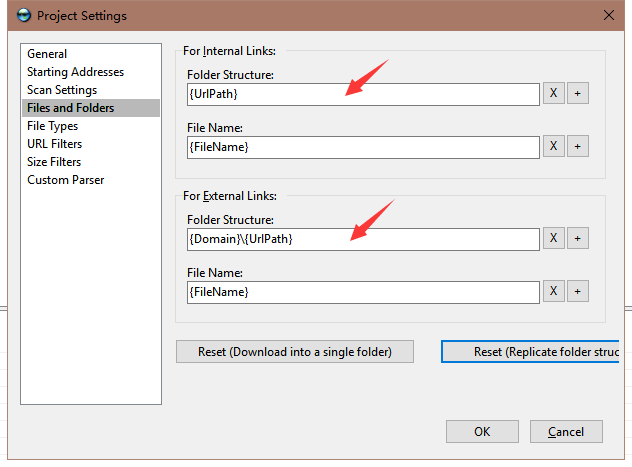
Task: Click Reset (Download into a single folder)
Action: click(295, 352)
